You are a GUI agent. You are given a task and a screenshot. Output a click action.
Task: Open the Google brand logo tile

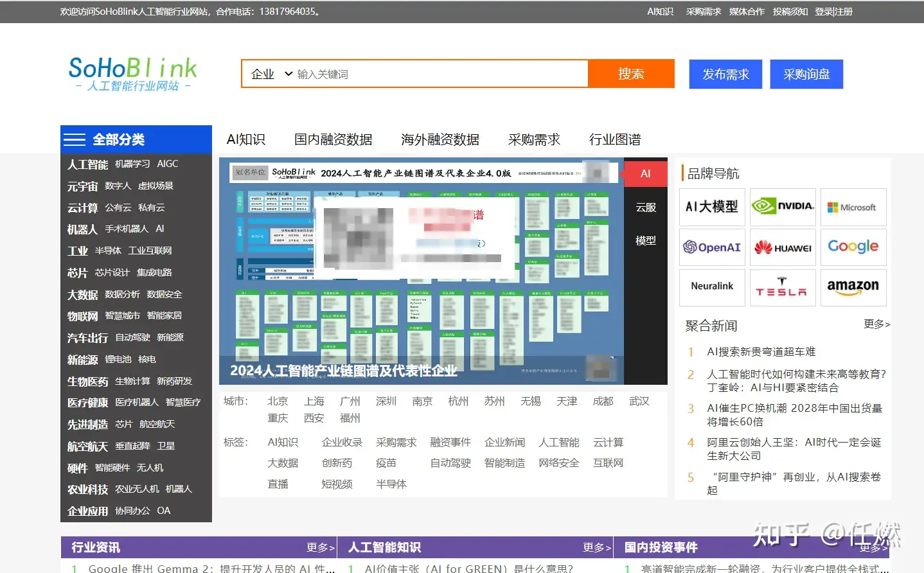tap(853, 247)
